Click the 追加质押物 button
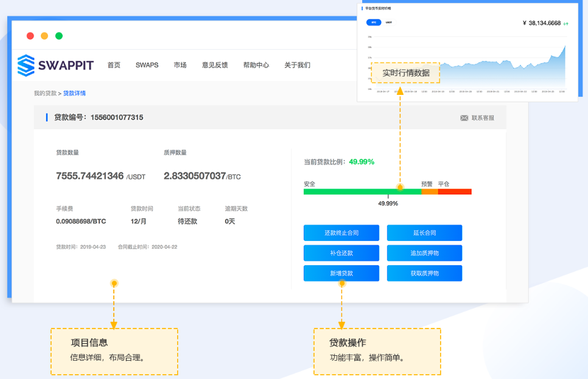The image size is (588, 379). [x=424, y=253]
